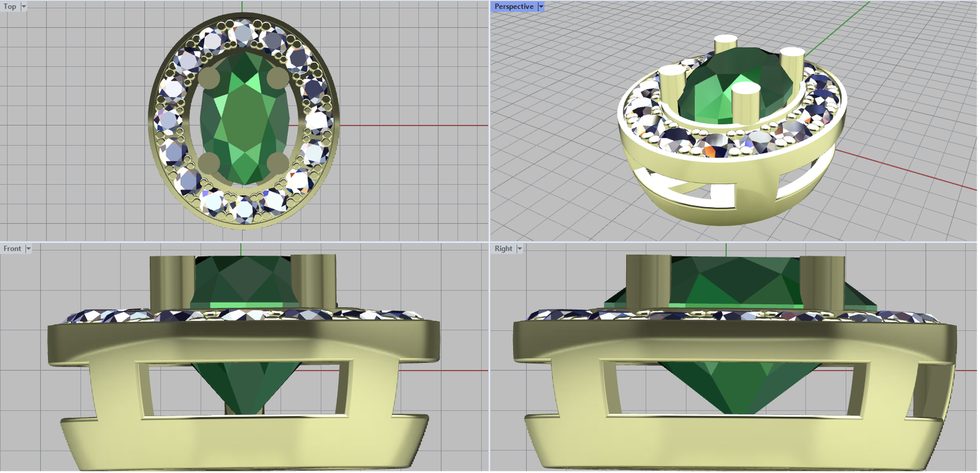Select the lower-right prong in Top view

[x=277, y=162]
